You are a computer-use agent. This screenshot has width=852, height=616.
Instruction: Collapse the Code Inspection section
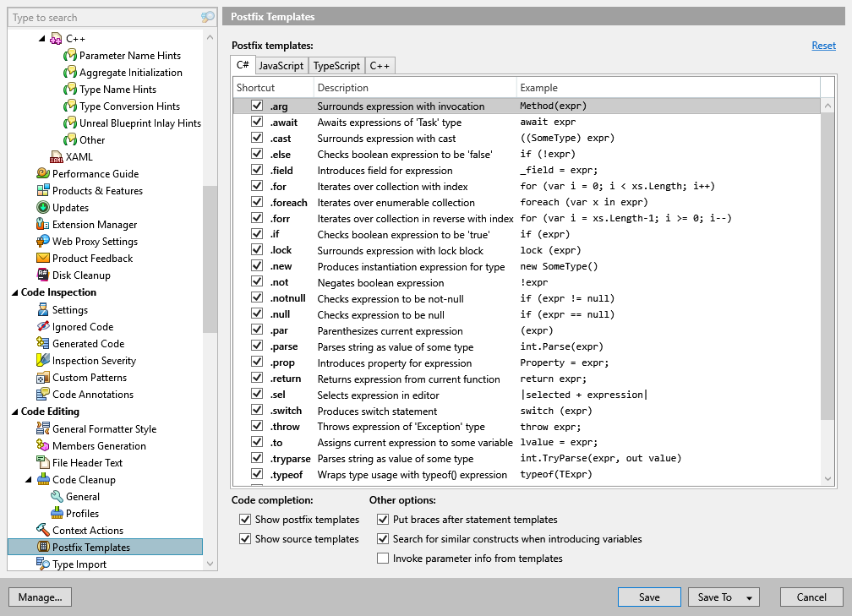pyautogui.click(x=14, y=292)
